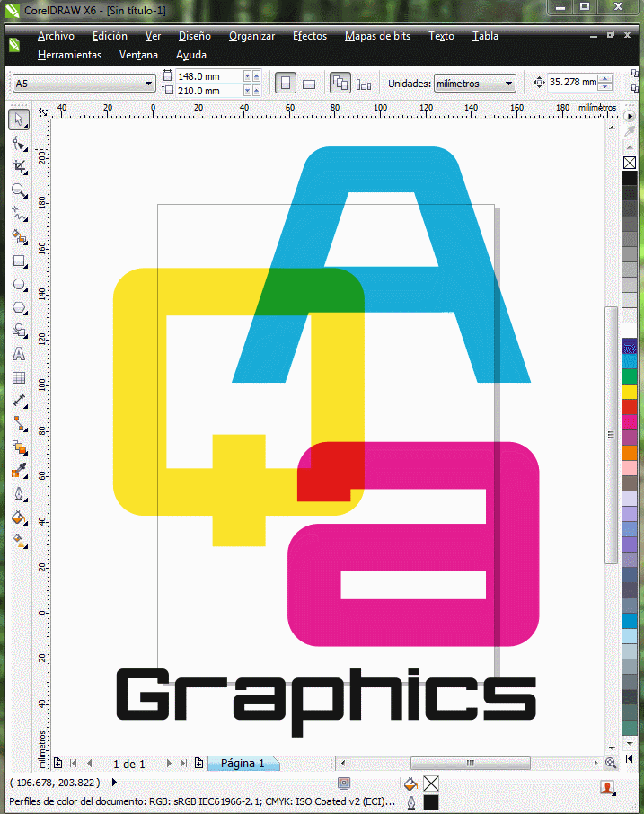Screen dimensions: 644x814
Task: Apply layout to current page only
Action: (364, 84)
